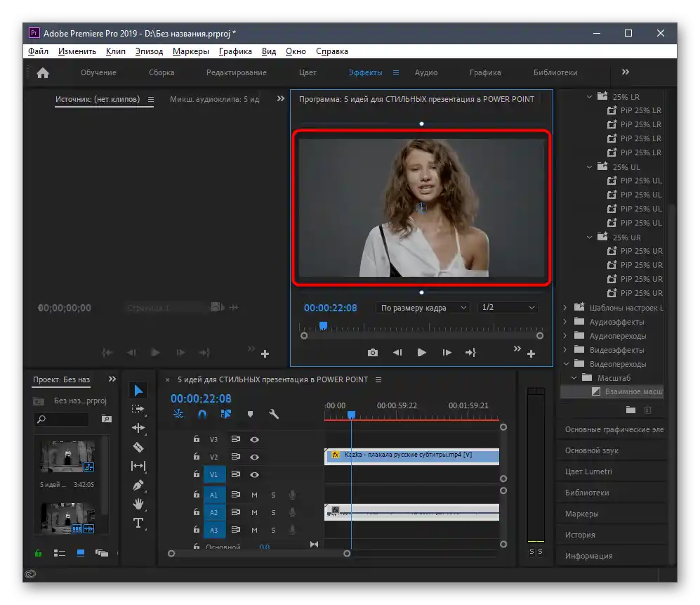This screenshot has height=605, width=700.
Task: Toggle lock on V3 track
Action: [x=197, y=439]
